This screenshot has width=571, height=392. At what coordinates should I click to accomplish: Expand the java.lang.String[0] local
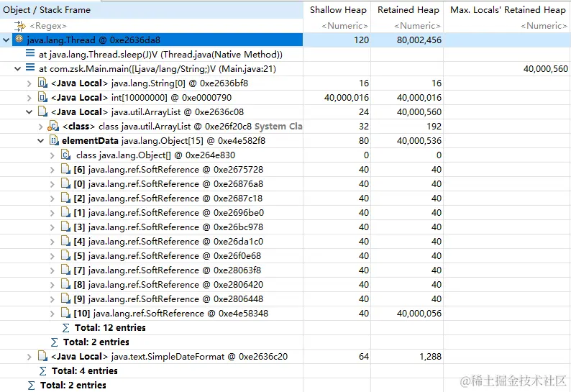(29, 83)
